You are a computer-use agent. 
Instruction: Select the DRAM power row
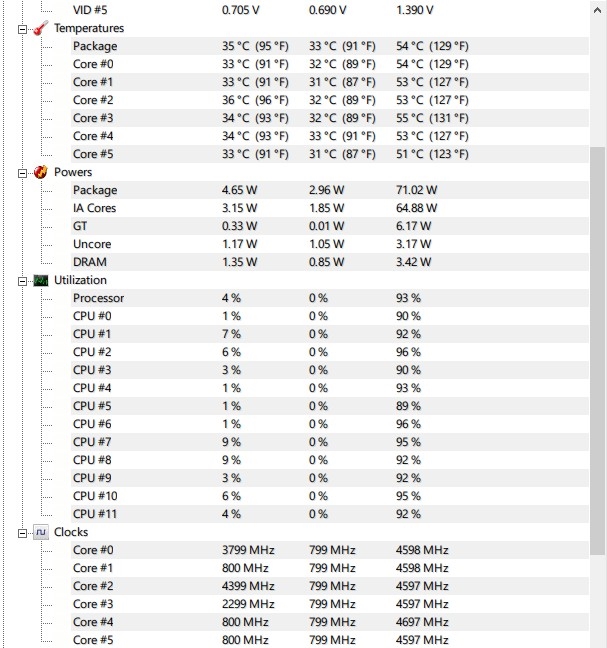(x=329, y=262)
